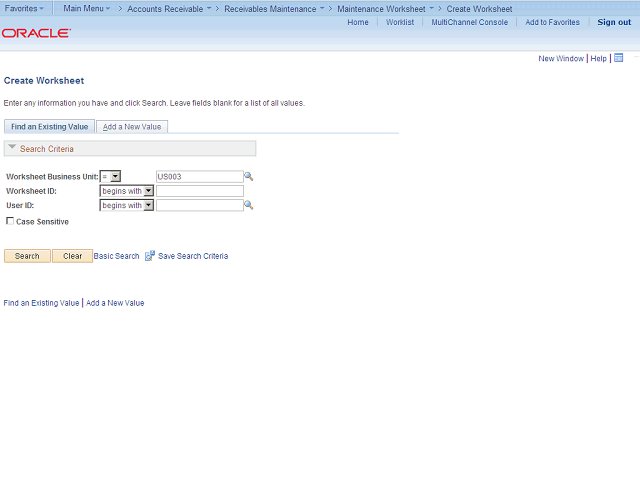Screen dimensions: 640x480
Task: Open the Worksheet Business Unit operator dropdown
Action: (110, 176)
